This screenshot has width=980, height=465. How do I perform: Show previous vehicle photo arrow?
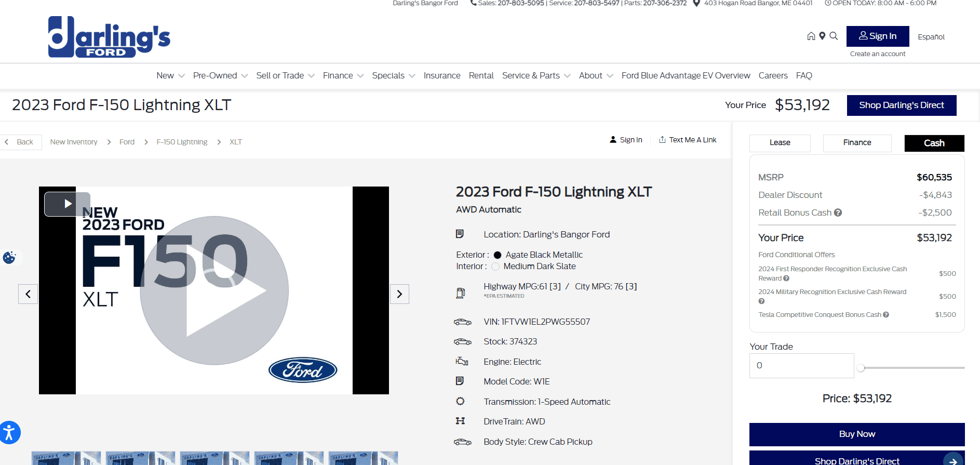28,294
